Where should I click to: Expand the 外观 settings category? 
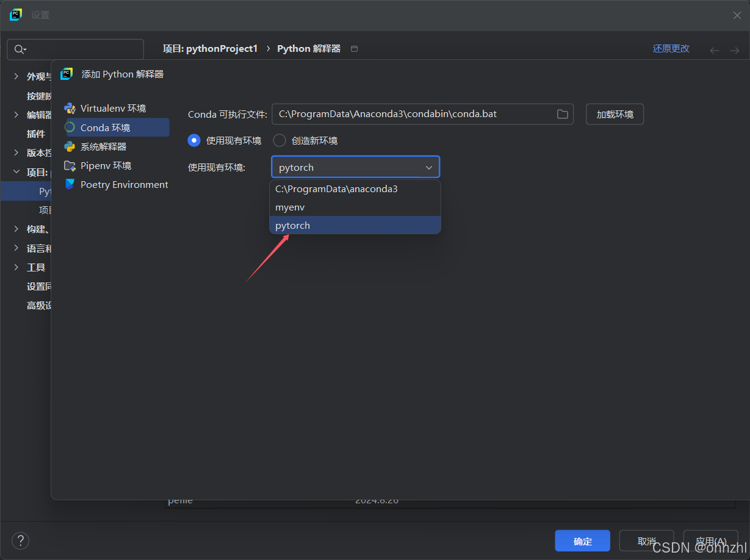click(16, 76)
